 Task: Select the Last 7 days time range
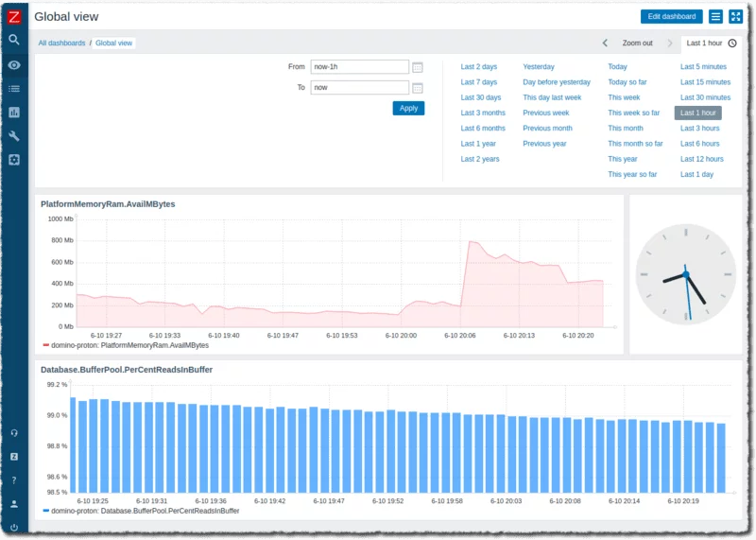point(478,82)
